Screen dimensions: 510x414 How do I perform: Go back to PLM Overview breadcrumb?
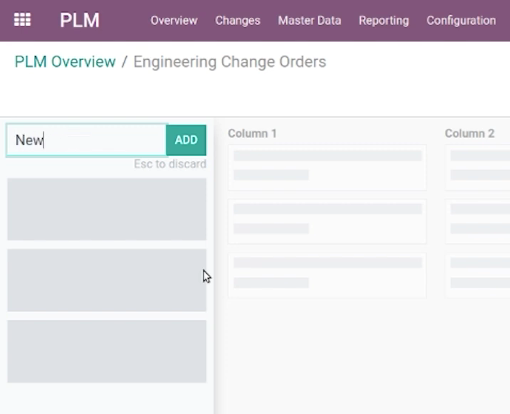pyautogui.click(x=65, y=62)
